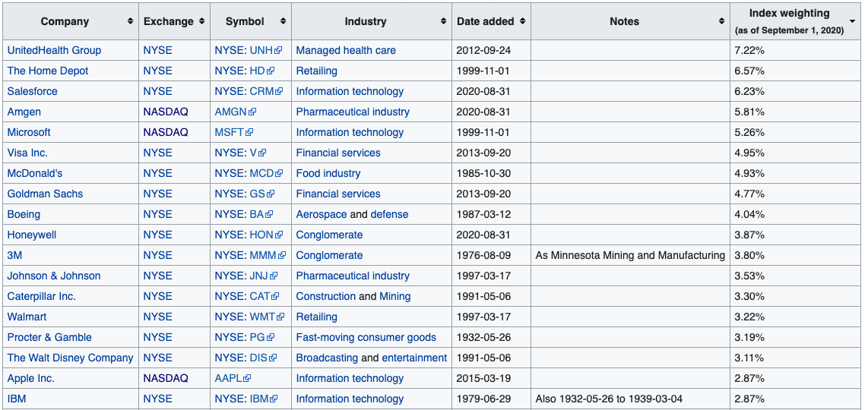Open the McDonald's company link
This screenshot has width=868, height=410.
tap(35, 173)
